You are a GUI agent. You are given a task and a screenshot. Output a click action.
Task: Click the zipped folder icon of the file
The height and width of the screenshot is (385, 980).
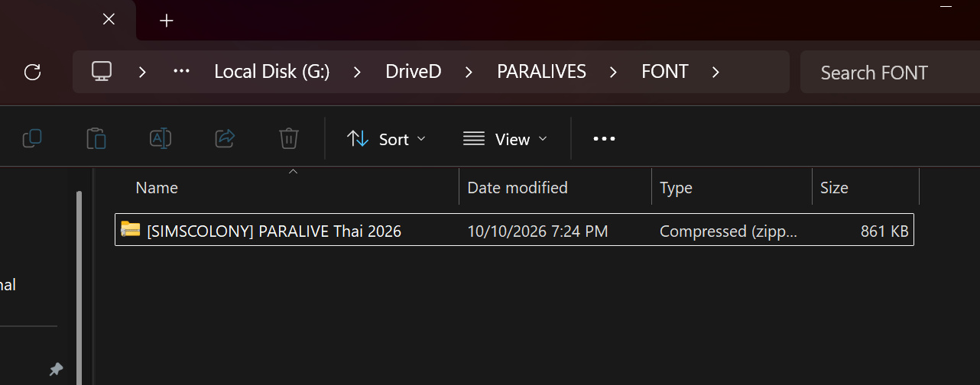tap(131, 229)
